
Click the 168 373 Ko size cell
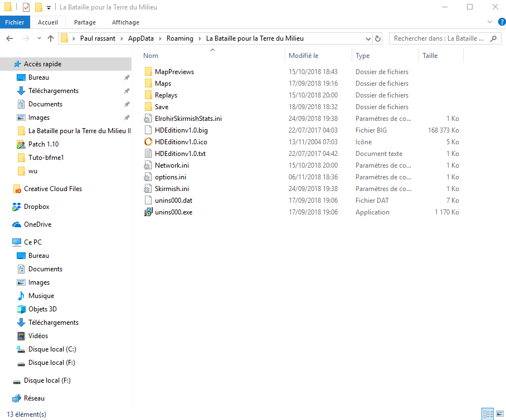click(x=444, y=130)
